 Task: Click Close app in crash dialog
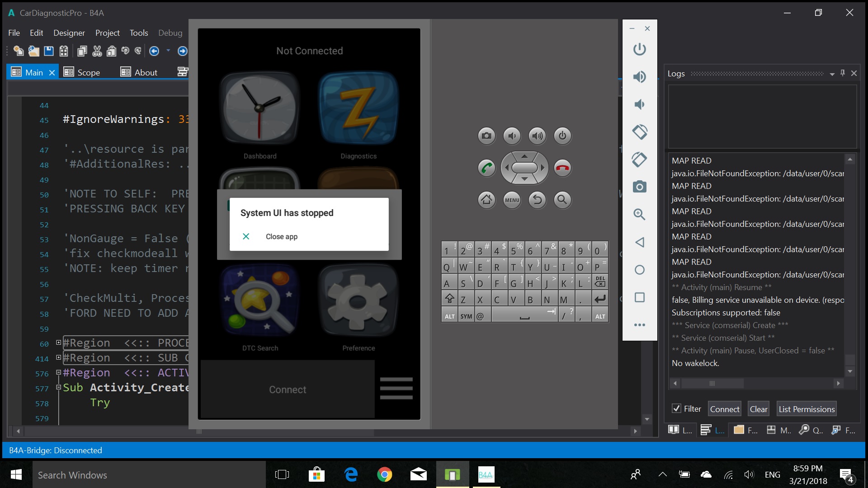point(281,236)
